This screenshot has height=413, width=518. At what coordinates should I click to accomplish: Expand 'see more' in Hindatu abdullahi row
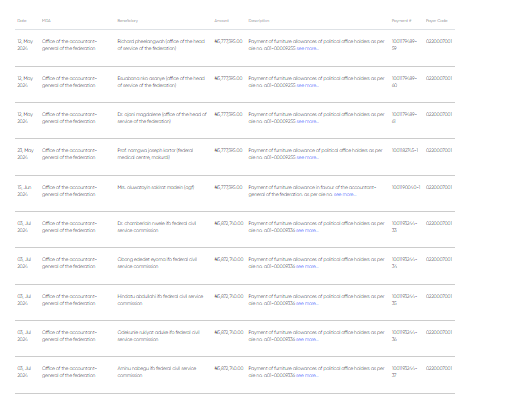[307, 303]
